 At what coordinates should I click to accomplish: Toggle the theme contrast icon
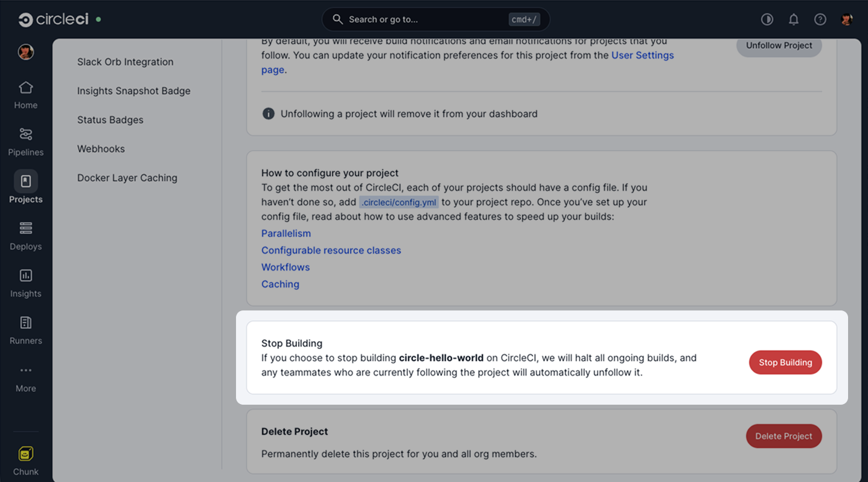pyautogui.click(x=767, y=19)
